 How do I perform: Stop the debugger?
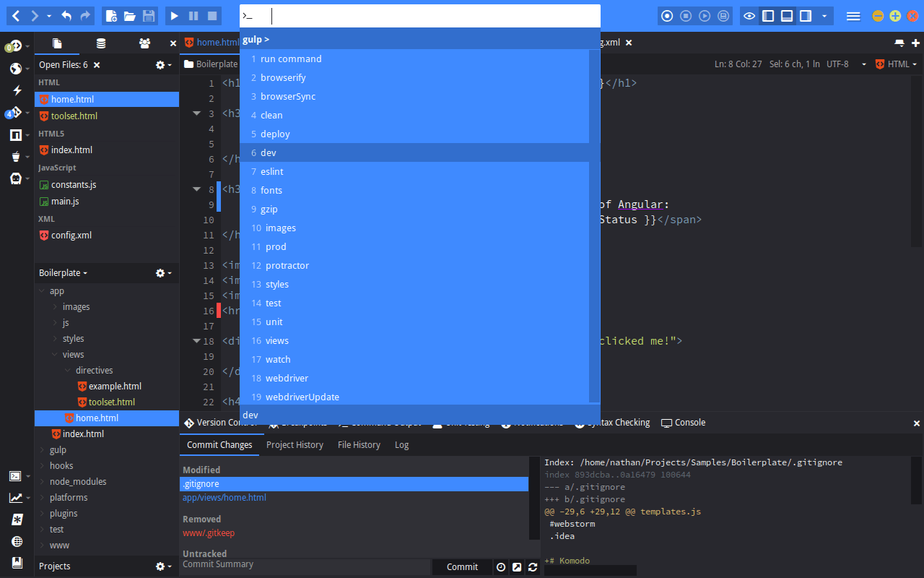(x=212, y=15)
